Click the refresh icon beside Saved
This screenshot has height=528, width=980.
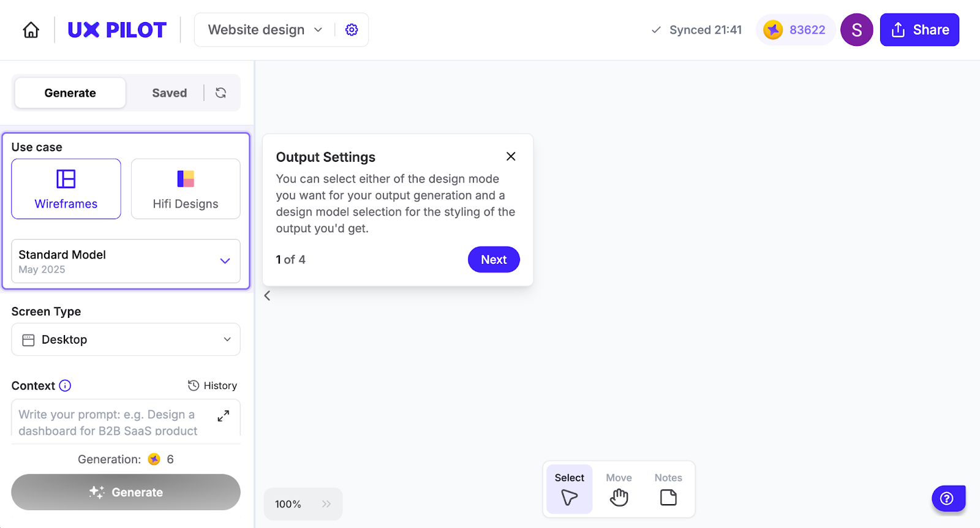click(221, 93)
